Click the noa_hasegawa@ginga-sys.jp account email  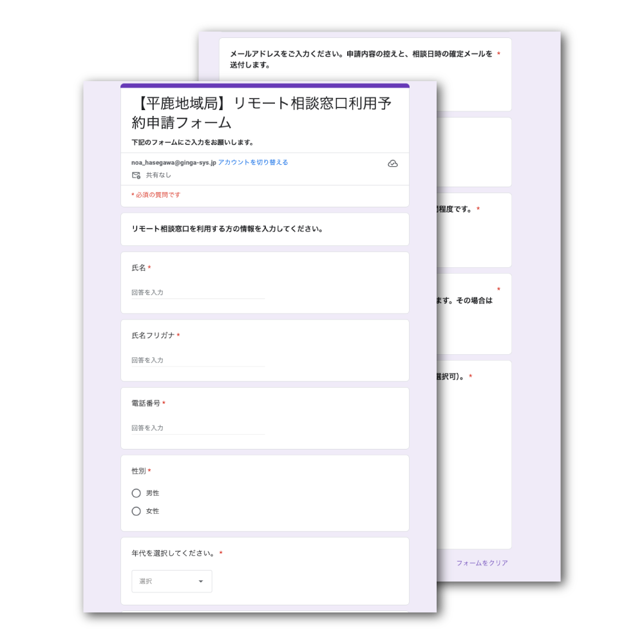173,162
